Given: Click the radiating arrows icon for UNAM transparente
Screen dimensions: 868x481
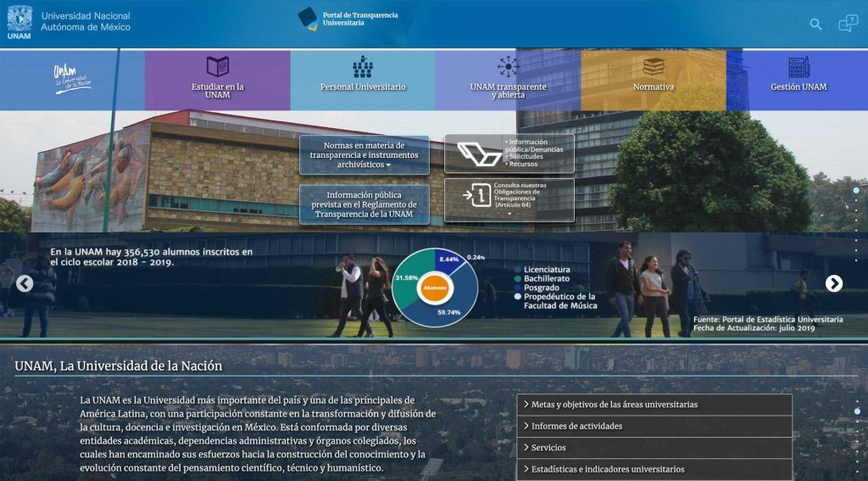Looking at the screenshot, I should tap(508, 66).
